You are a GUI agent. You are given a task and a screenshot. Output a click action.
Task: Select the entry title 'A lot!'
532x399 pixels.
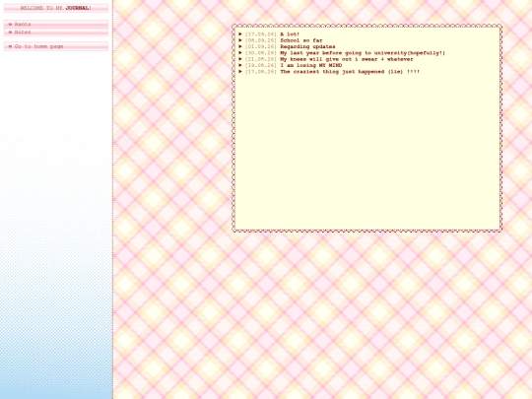[290, 34]
